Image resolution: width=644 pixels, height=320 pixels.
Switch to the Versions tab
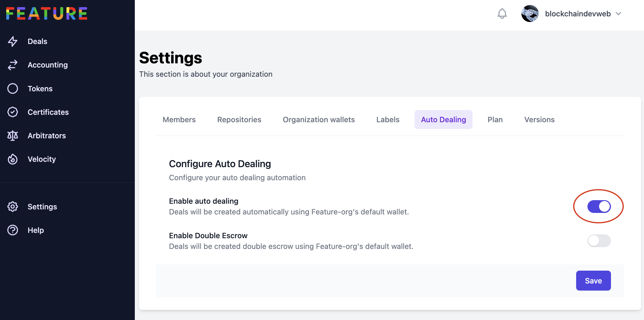[539, 119]
